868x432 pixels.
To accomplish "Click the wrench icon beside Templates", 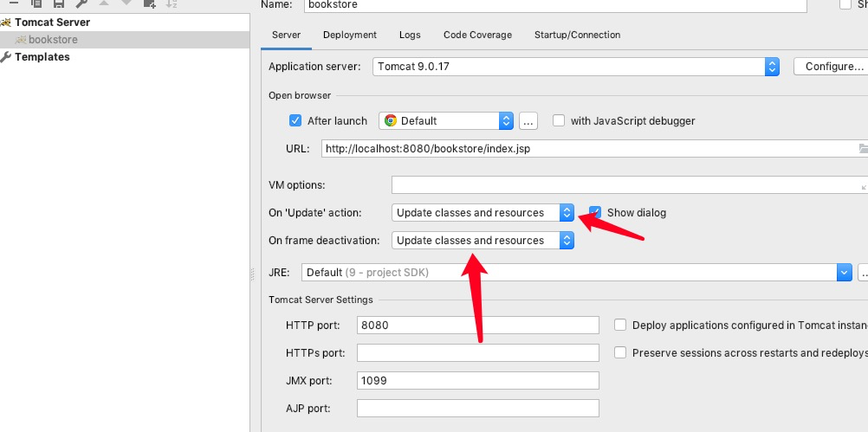I will click(x=5, y=57).
